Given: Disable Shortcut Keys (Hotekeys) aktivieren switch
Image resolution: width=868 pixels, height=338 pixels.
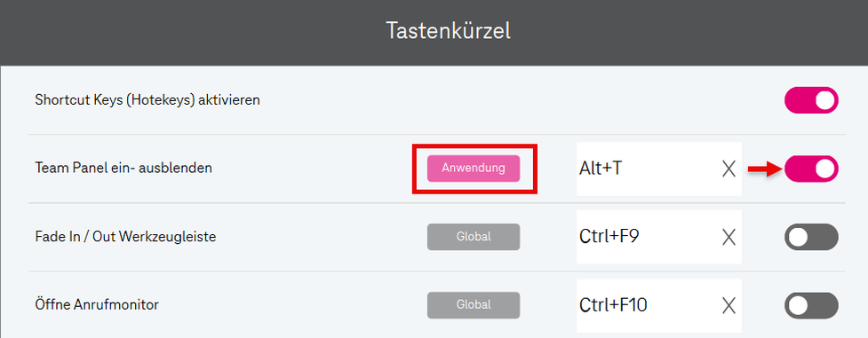Looking at the screenshot, I should point(811,100).
